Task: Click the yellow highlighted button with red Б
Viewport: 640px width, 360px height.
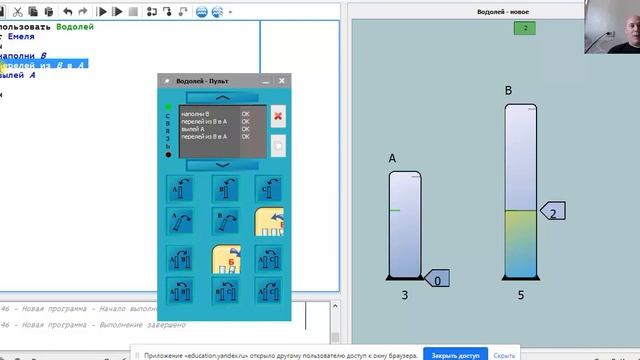Action: pyautogui.click(x=227, y=260)
